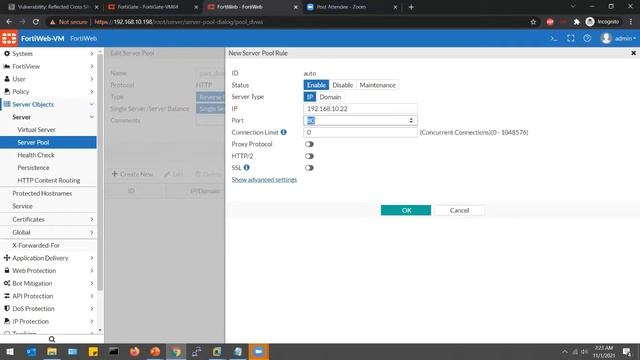Collapse the Server Objects menu
This screenshot has width=640, height=360.
[x=48, y=104]
